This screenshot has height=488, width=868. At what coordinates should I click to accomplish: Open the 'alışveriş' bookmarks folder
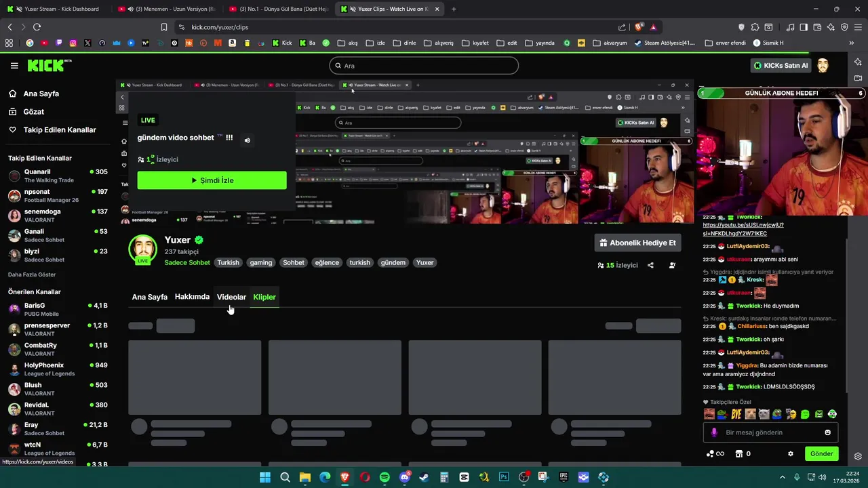(439, 43)
